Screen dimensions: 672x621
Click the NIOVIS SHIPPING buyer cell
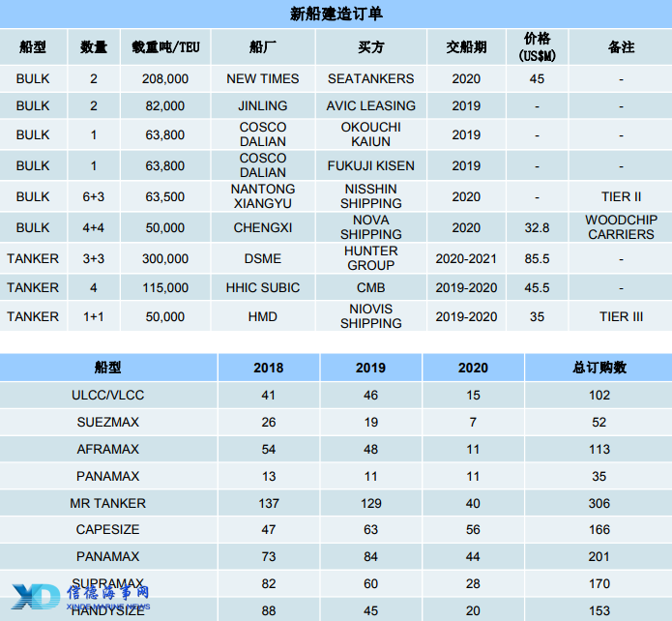(370, 316)
